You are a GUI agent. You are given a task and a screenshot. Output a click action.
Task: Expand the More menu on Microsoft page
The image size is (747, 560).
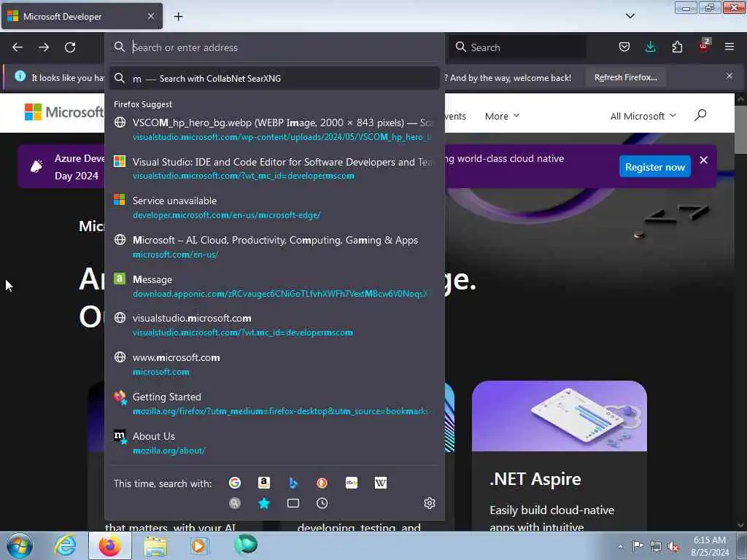point(502,116)
